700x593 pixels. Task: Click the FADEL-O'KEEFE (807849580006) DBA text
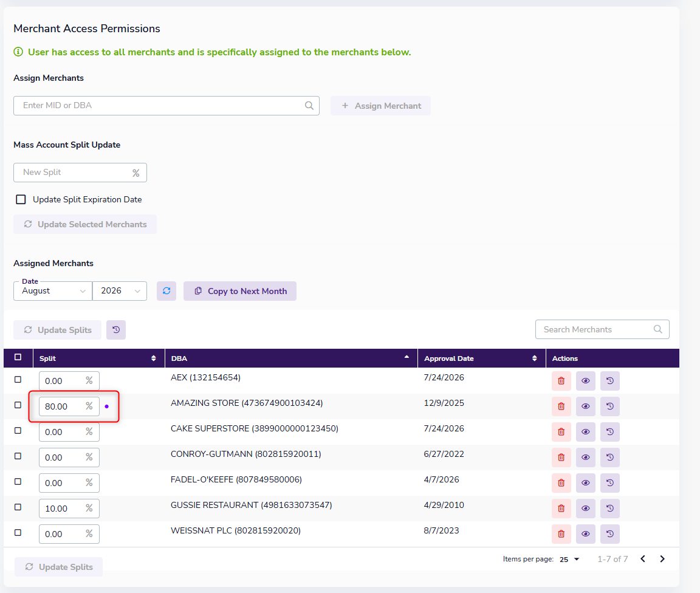click(236, 479)
